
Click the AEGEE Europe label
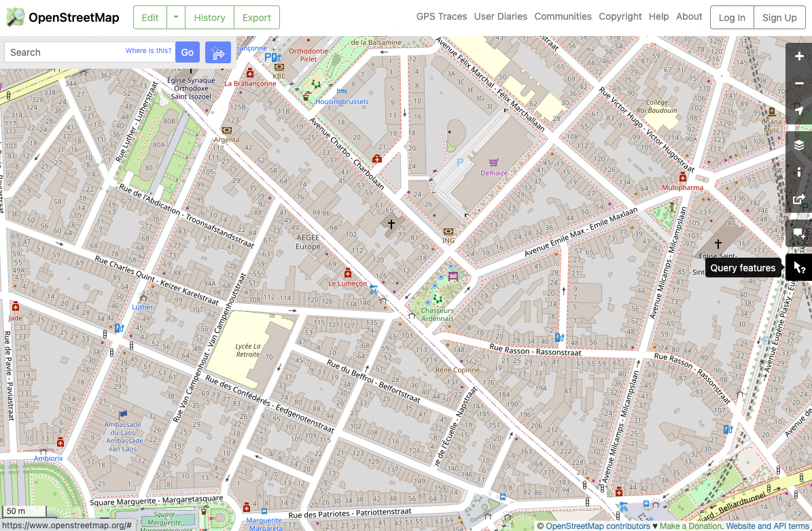pyautogui.click(x=308, y=242)
